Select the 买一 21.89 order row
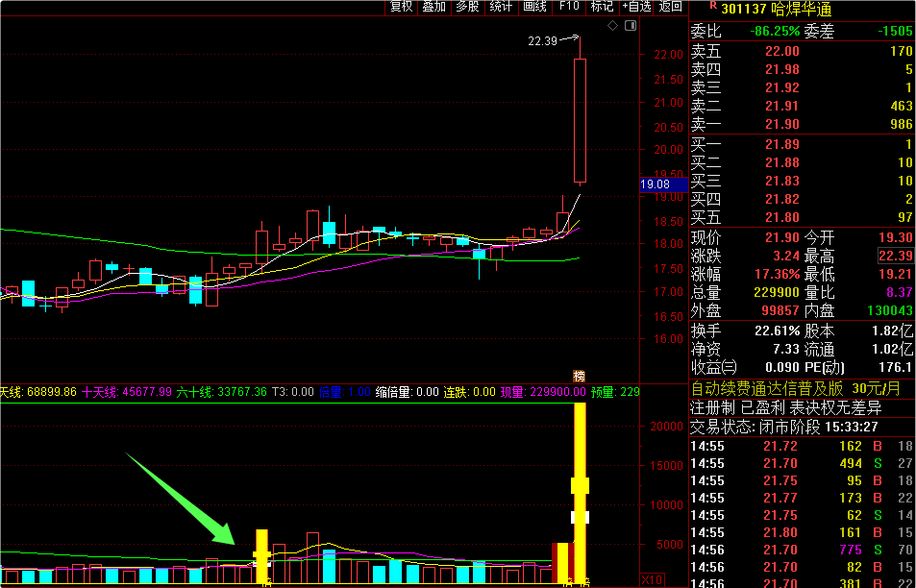916x588 pixels. point(802,144)
